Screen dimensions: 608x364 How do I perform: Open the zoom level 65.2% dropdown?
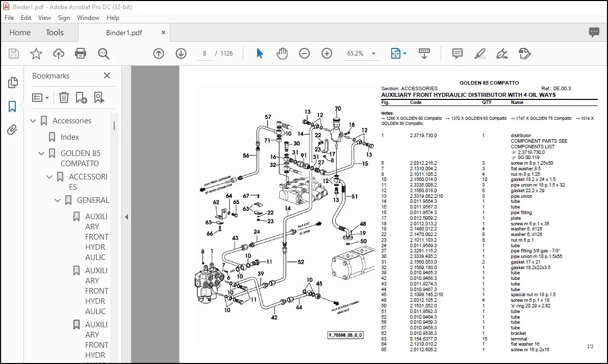click(x=374, y=54)
